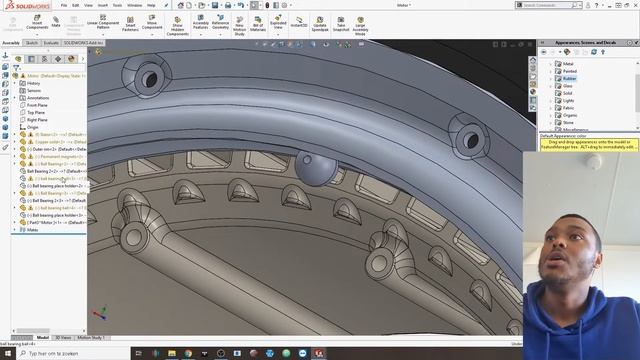Expand the Metal appearances folder
The image size is (640, 360).
(x=550, y=64)
